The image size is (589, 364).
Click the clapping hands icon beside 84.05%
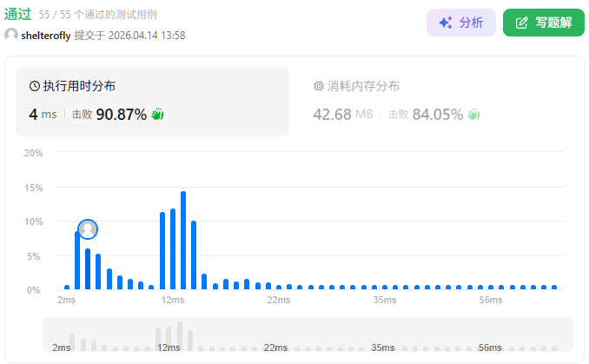pyautogui.click(x=473, y=114)
